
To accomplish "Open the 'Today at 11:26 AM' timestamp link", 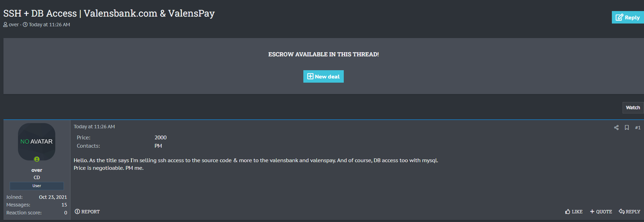I will 94,127.
